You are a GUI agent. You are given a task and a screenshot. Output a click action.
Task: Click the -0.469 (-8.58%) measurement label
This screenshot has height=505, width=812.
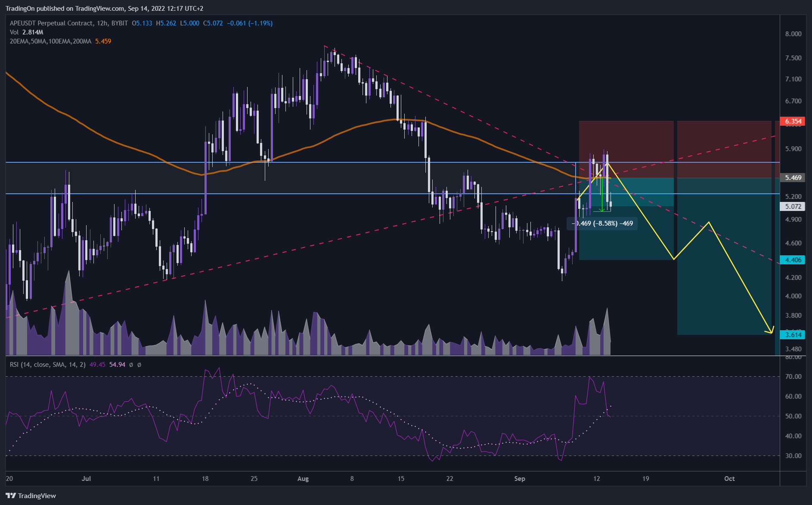(603, 223)
